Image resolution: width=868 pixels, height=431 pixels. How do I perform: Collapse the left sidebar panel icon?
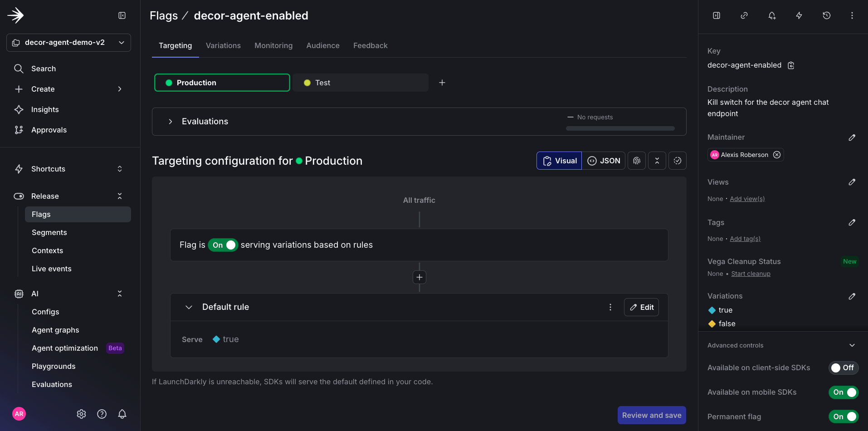click(x=122, y=15)
